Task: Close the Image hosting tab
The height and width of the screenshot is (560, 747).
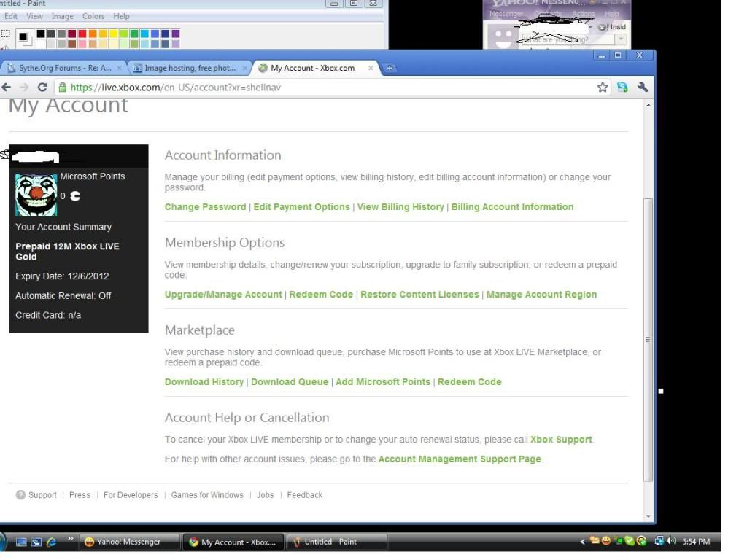Action: [244, 68]
